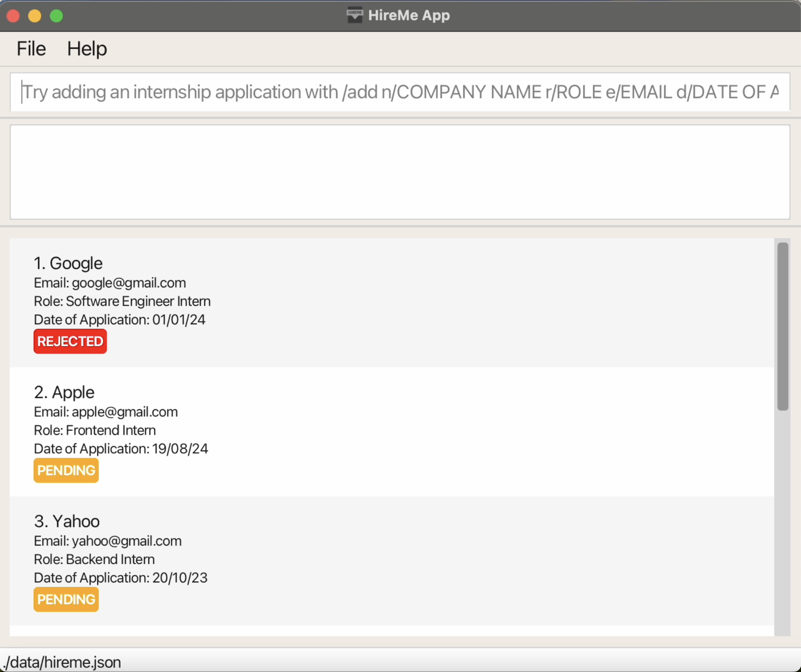Click Apple's PENDING status badge
The image size is (801, 672).
tap(66, 470)
